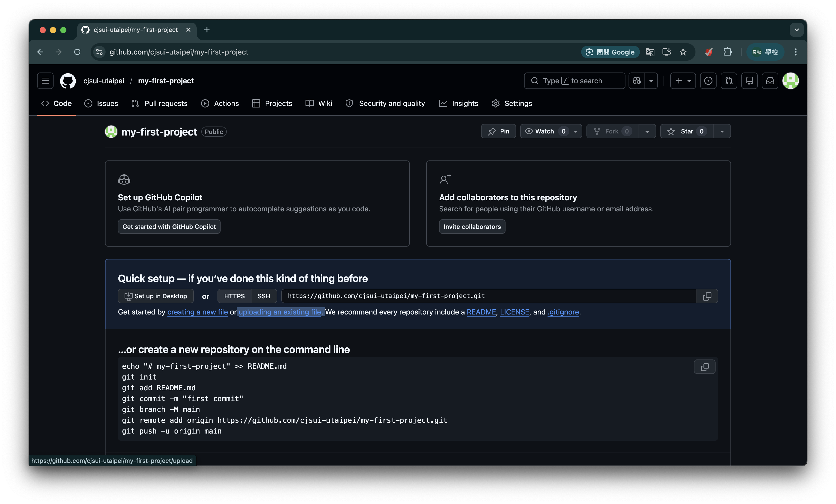This screenshot has height=504, width=836.
Task: Click the my-first-project repository title
Action: [159, 131]
